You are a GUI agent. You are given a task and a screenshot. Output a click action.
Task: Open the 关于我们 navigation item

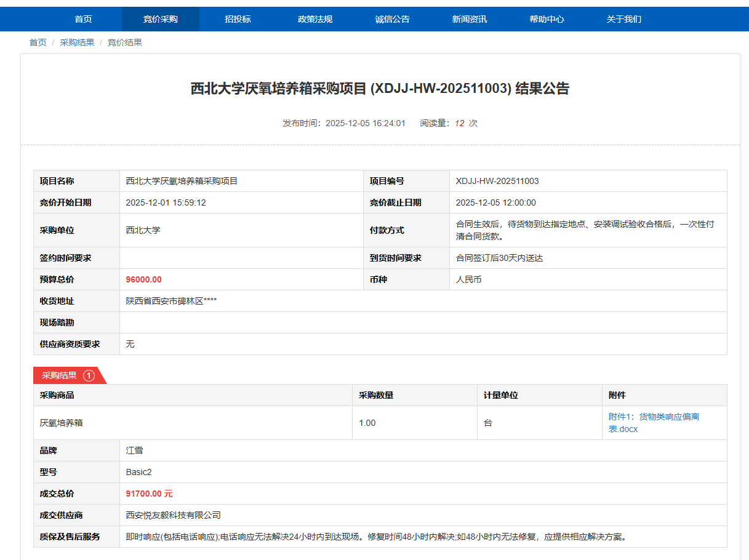(623, 19)
